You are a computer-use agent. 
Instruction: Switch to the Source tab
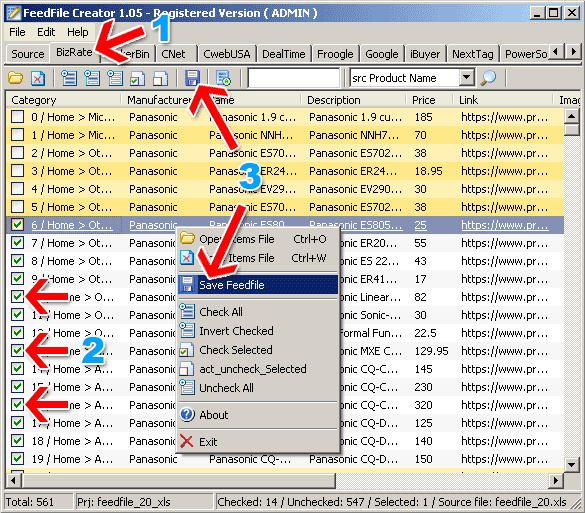pyautogui.click(x=28, y=54)
